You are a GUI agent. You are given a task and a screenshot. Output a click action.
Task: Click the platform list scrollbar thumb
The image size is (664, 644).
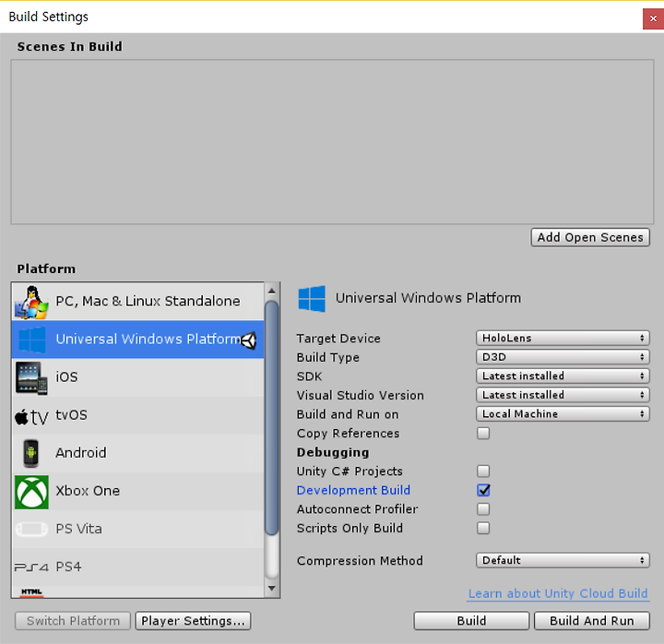point(272,418)
